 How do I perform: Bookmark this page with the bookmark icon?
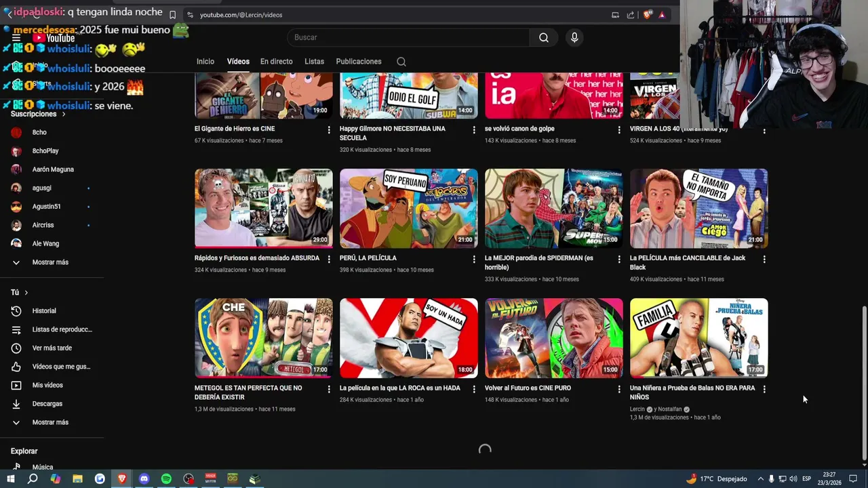(172, 15)
